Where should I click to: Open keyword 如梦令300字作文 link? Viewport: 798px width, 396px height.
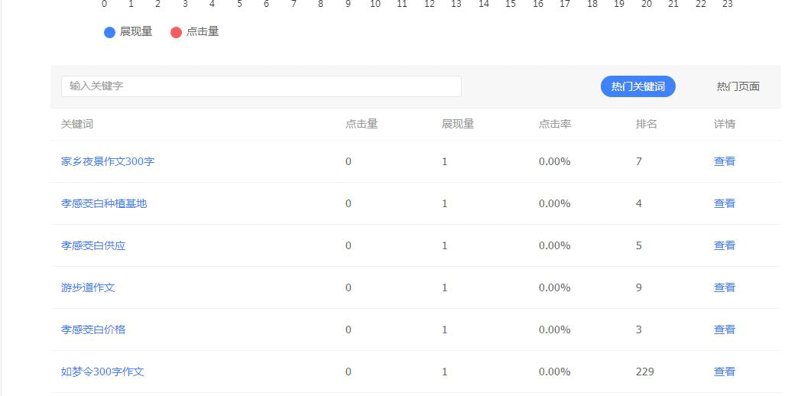point(102,372)
